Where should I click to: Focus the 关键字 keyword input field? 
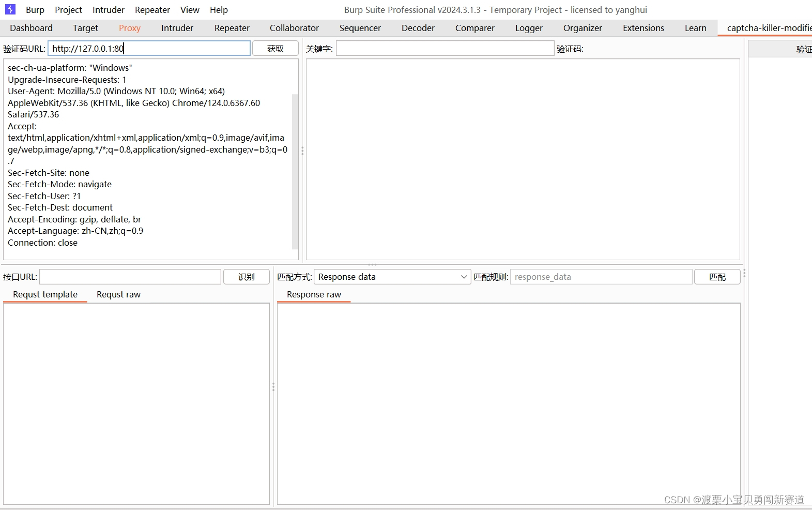click(445, 49)
